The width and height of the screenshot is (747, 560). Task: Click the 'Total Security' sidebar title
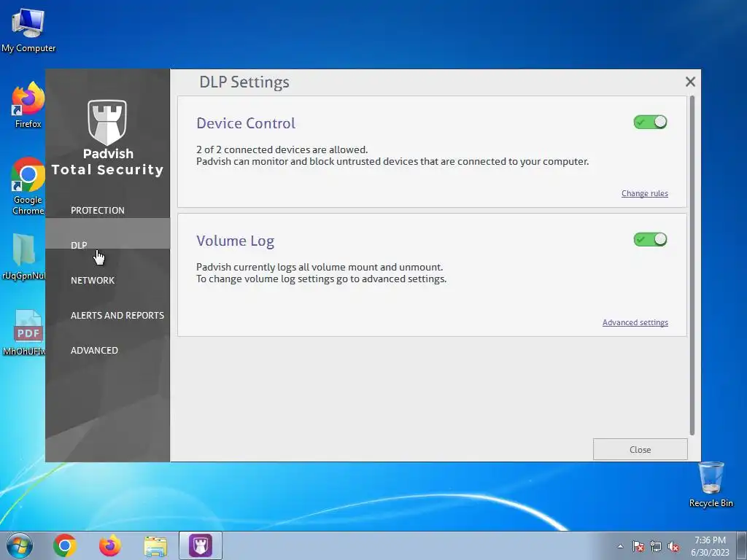tap(107, 169)
